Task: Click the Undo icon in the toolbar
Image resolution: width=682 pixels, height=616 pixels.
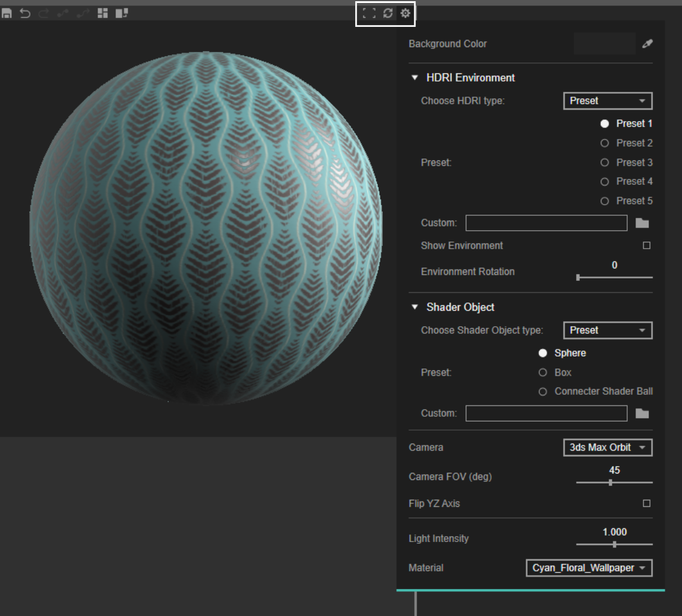Action: pos(24,13)
